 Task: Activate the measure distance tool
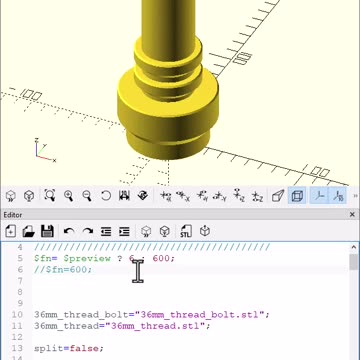click(124, 196)
